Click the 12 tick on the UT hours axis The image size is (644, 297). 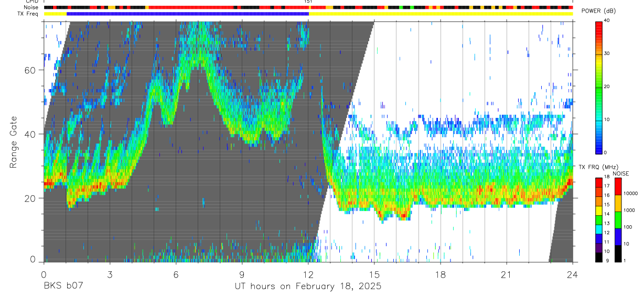coord(308,274)
